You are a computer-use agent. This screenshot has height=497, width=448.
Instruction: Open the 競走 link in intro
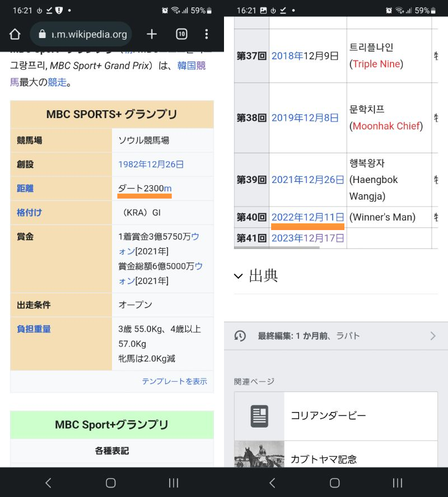57,82
